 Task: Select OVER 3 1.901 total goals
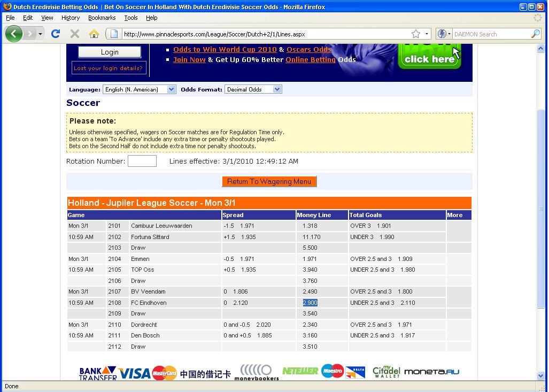370,226
